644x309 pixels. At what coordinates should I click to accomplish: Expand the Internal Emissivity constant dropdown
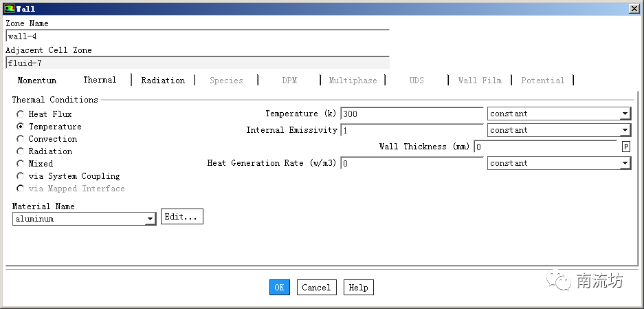(x=558, y=130)
